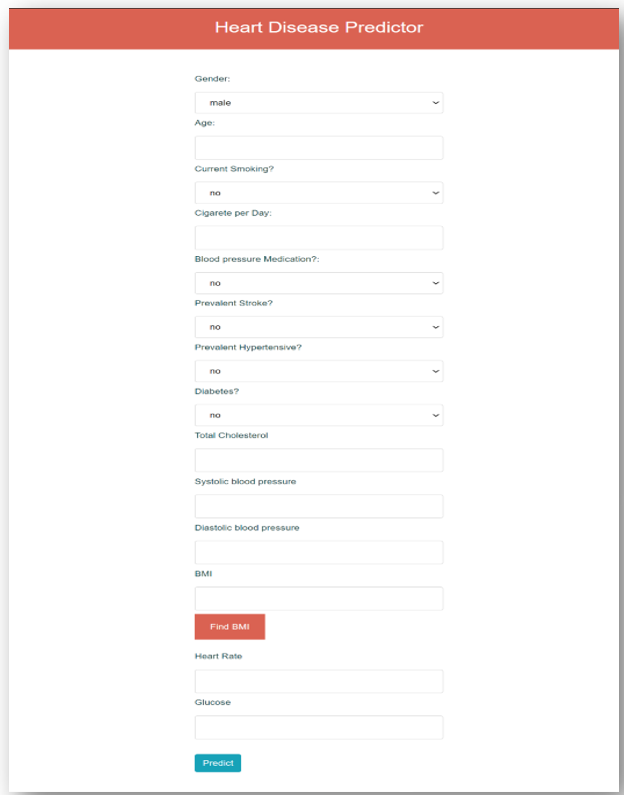Select the Heart Rate input field
This screenshot has height=795, width=624.
tap(319, 681)
